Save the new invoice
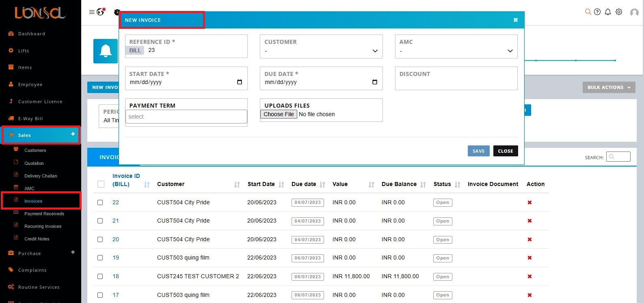The image size is (644, 303). (x=479, y=151)
